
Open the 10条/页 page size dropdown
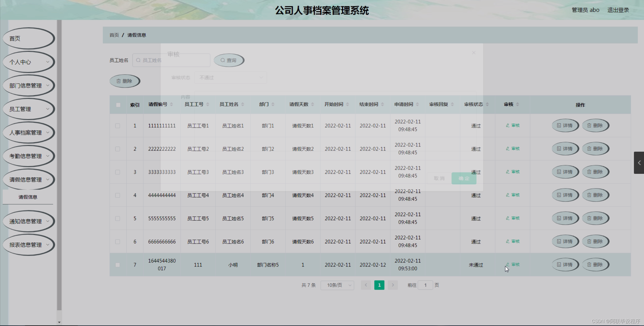[x=337, y=285]
